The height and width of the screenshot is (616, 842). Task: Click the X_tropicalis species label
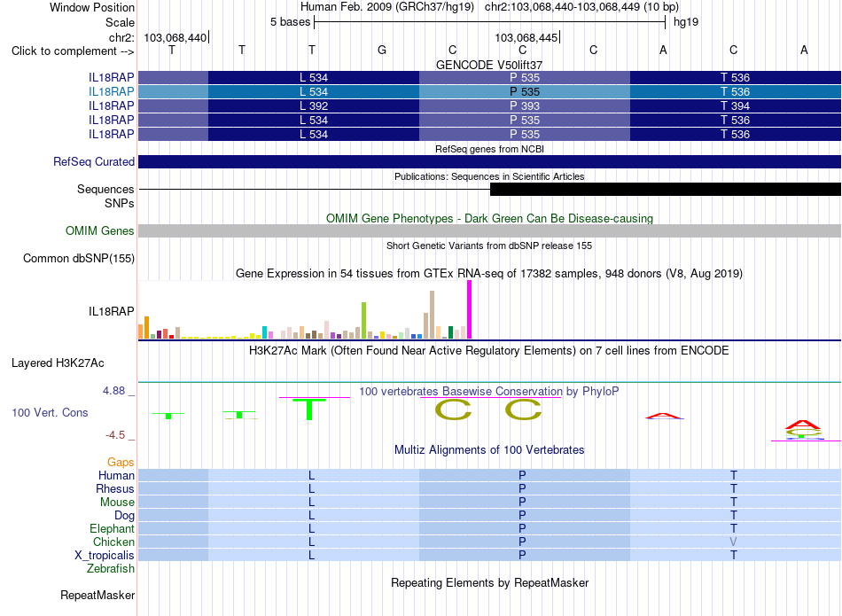[x=105, y=556]
